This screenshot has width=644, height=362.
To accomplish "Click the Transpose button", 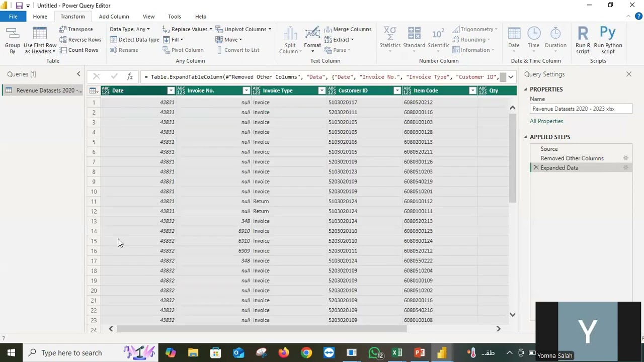I will click(x=76, y=29).
